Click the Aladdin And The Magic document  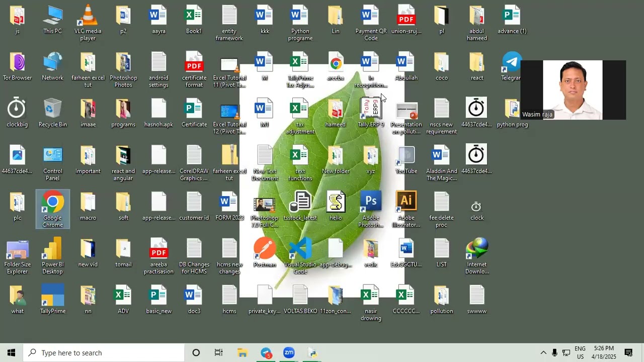[441, 163]
